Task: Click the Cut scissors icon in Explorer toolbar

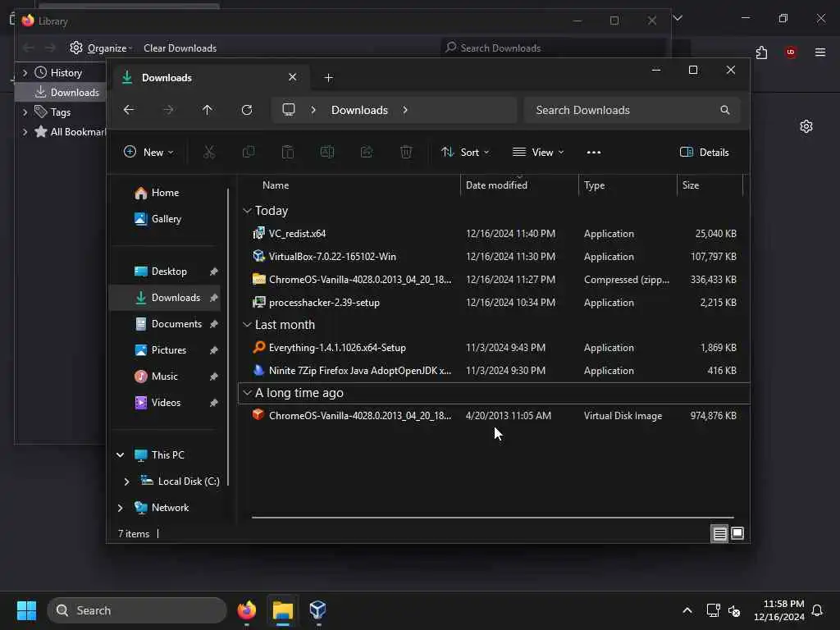Action: 209,152
